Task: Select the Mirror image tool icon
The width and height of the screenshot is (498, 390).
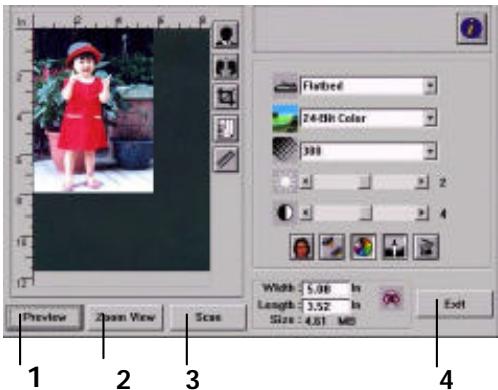Action: [x=226, y=67]
